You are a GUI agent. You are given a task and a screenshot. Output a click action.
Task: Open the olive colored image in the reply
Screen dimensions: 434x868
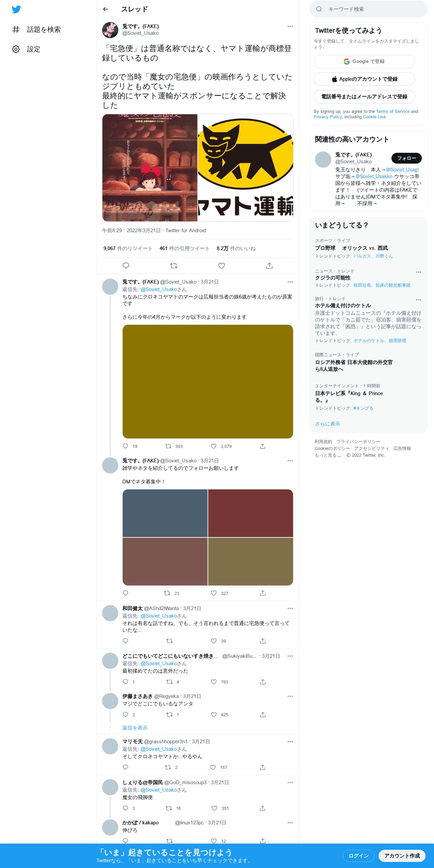pyautogui.click(x=208, y=382)
